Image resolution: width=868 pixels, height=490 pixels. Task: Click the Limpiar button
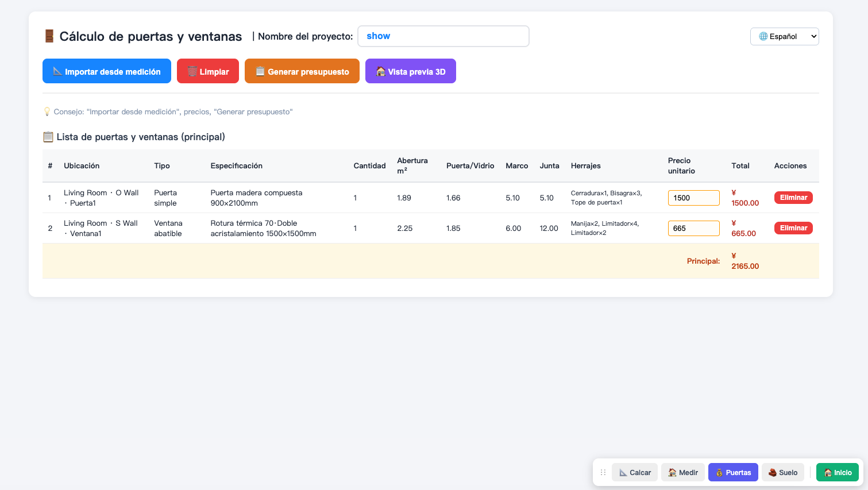point(208,71)
